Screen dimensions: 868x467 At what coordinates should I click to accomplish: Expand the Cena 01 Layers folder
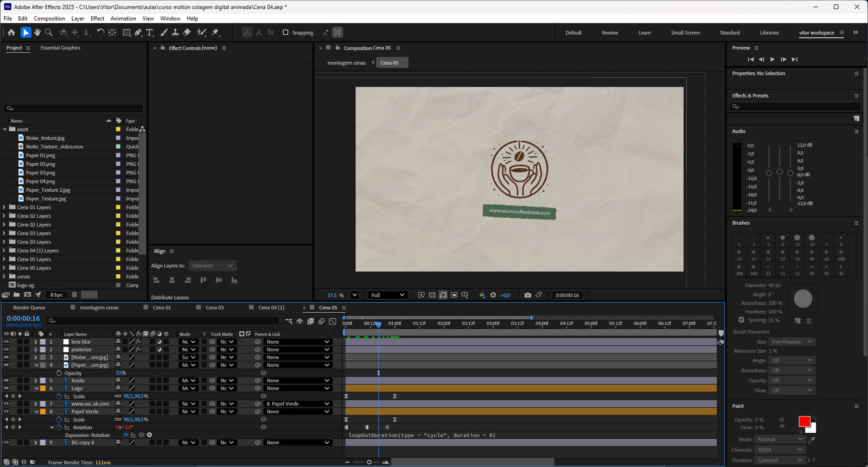click(5, 207)
